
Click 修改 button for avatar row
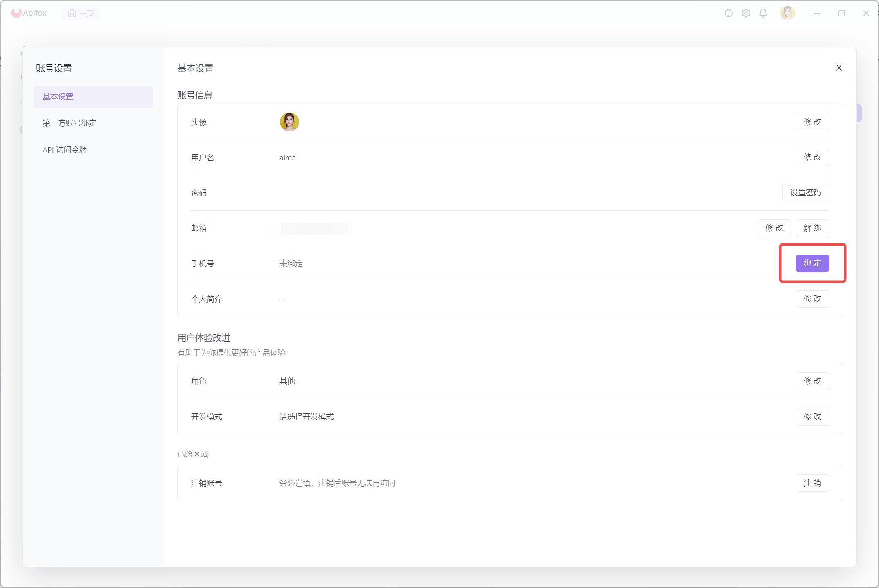point(812,122)
